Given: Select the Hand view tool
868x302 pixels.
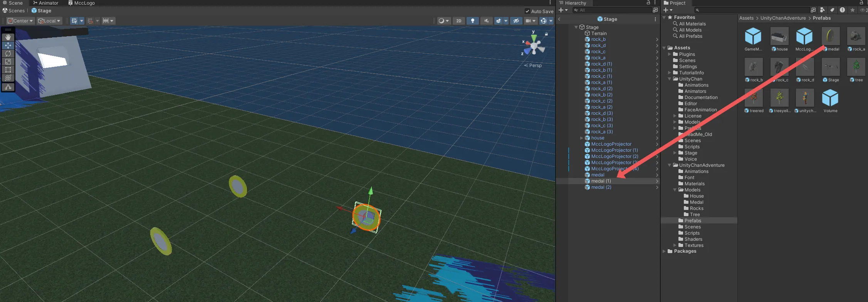Looking at the screenshot, I should [x=8, y=37].
